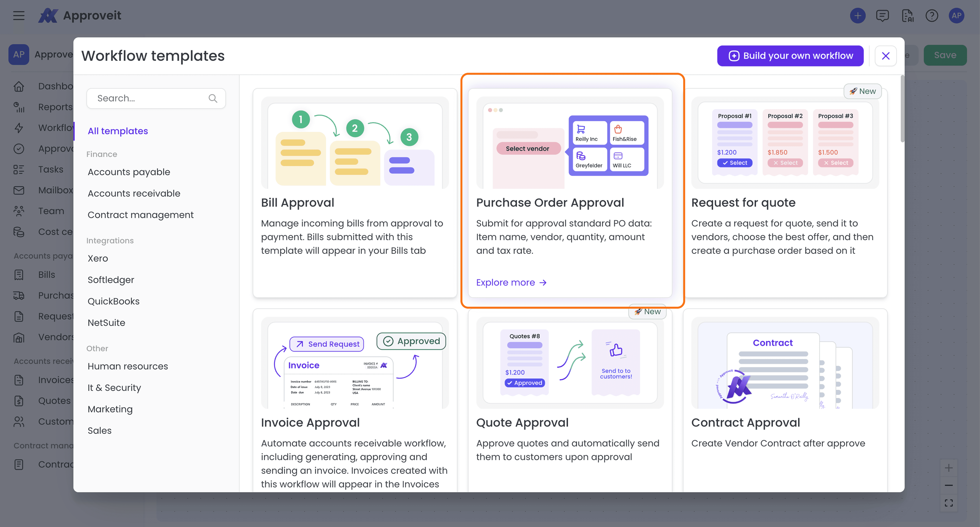Open the help question mark icon
Image resolution: width=980 pixels, height=527 pixels.
[x=932, y=16]
